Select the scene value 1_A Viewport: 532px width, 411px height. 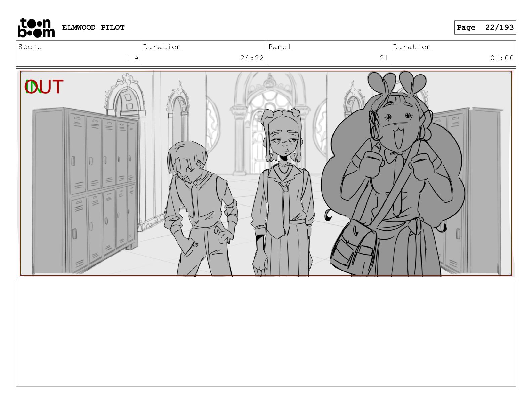point(132,58)
